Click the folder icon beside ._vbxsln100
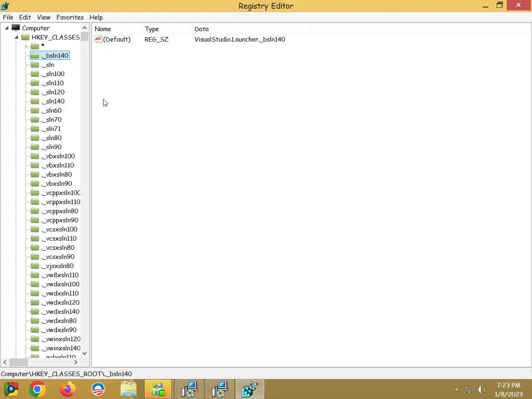The height and width of the screenshot is (399, 532). [x=35, y=156]
